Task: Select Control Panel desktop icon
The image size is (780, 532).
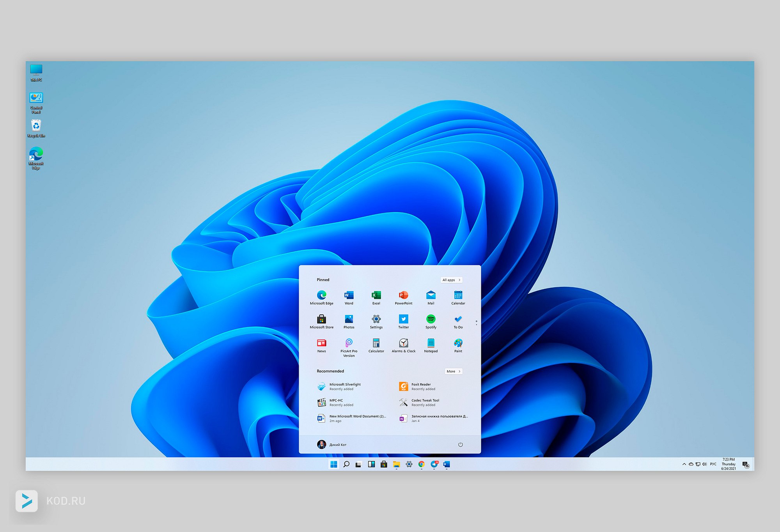Action: (x=36, y=103)
